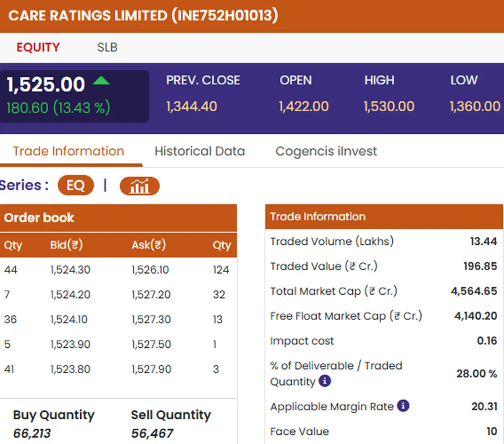Viewport: 504px width, 444px height.
Task: Click ask quantity 32
Action: 219,294
